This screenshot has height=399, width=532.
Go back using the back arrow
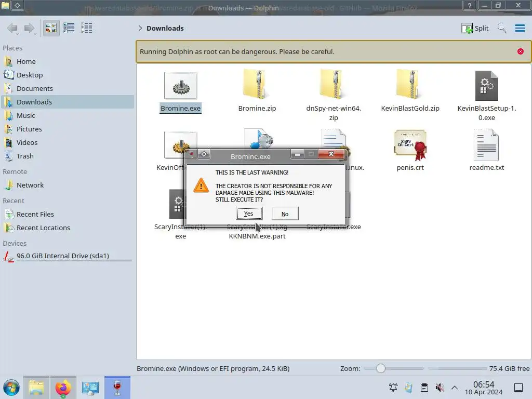[13, 28]
